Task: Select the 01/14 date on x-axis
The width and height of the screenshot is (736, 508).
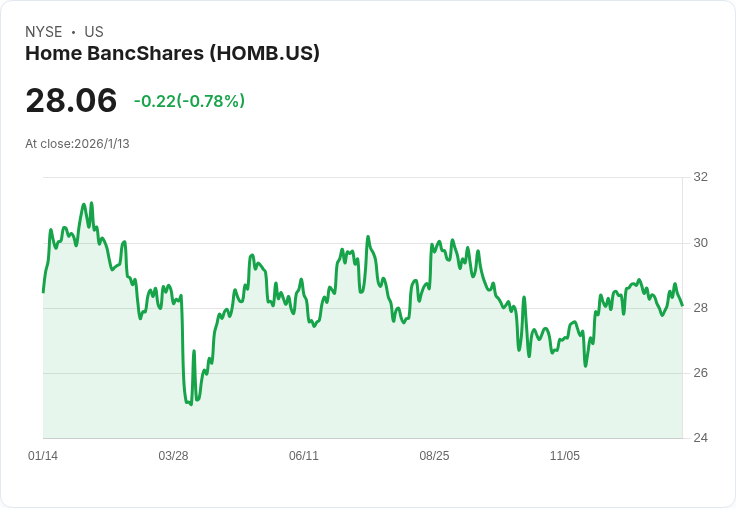Action: point(43,456)
